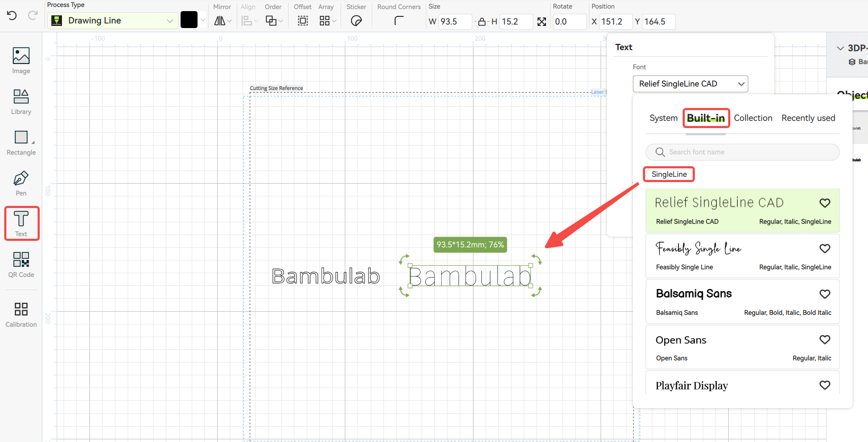Select the unselected Bambulab text on canvas

tap(326, 276)
